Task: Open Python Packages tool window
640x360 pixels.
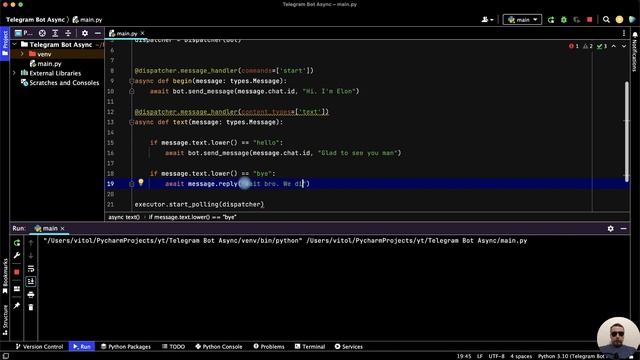Action: [126, 347]
